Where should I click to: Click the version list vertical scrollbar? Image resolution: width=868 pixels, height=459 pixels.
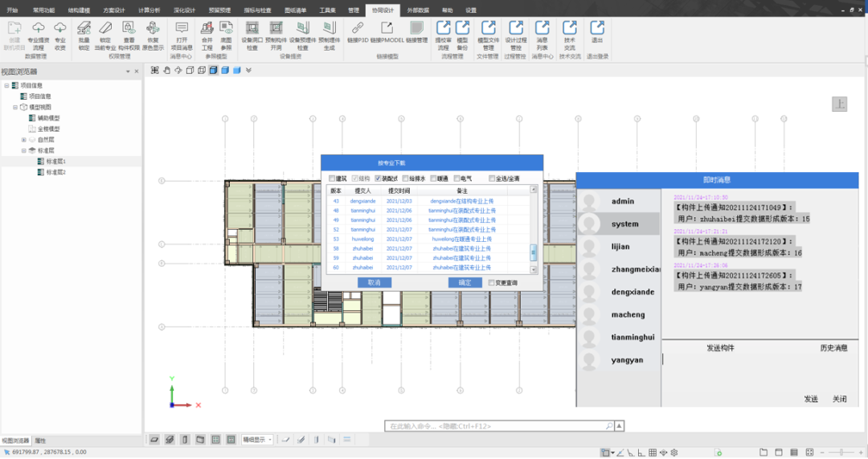point(534,230)
